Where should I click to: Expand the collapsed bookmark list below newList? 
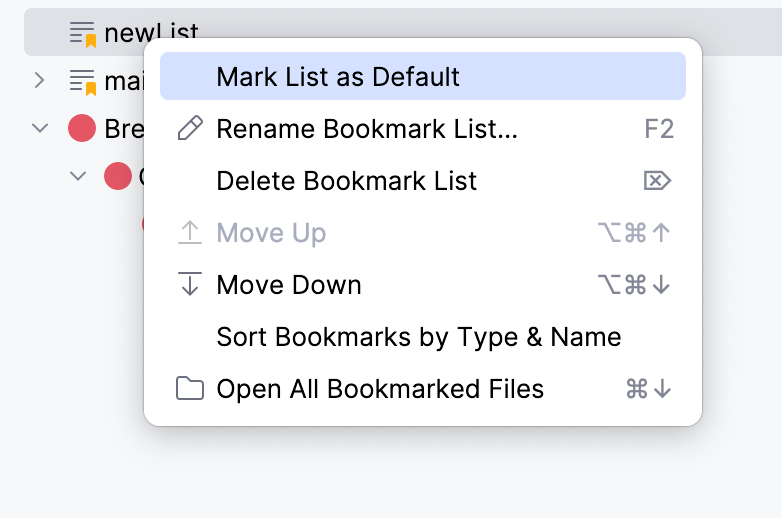click(x=40, y=80)
